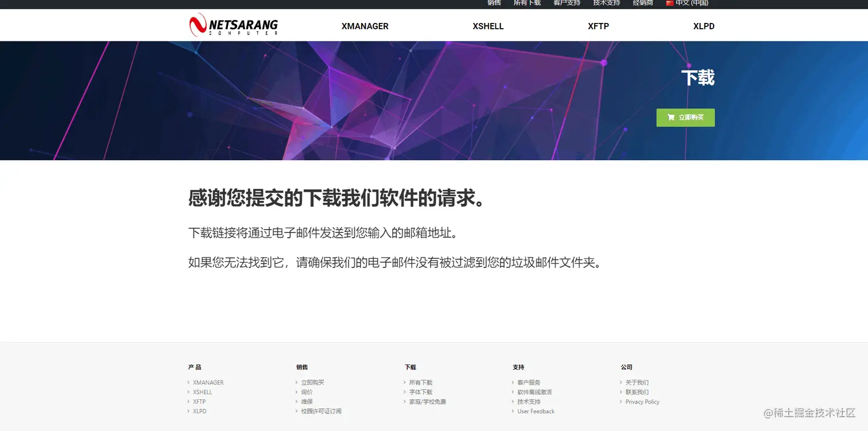Click the NetSarang logo
Screen dimensions: 868x431
pyautogui.click(x=232, y=25)
